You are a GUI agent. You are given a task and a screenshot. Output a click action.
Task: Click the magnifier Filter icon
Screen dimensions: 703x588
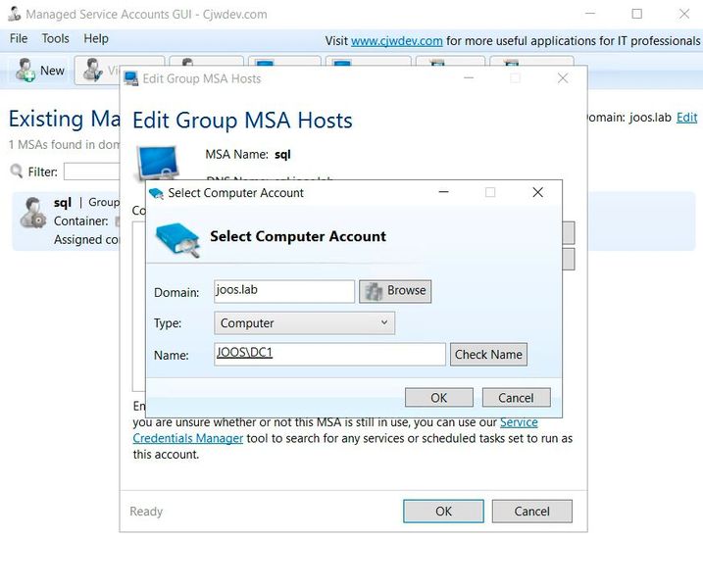(17, 171)
